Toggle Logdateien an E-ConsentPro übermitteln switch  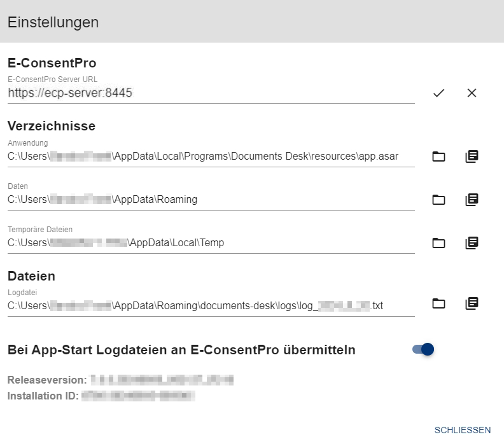tap(423, 349)
